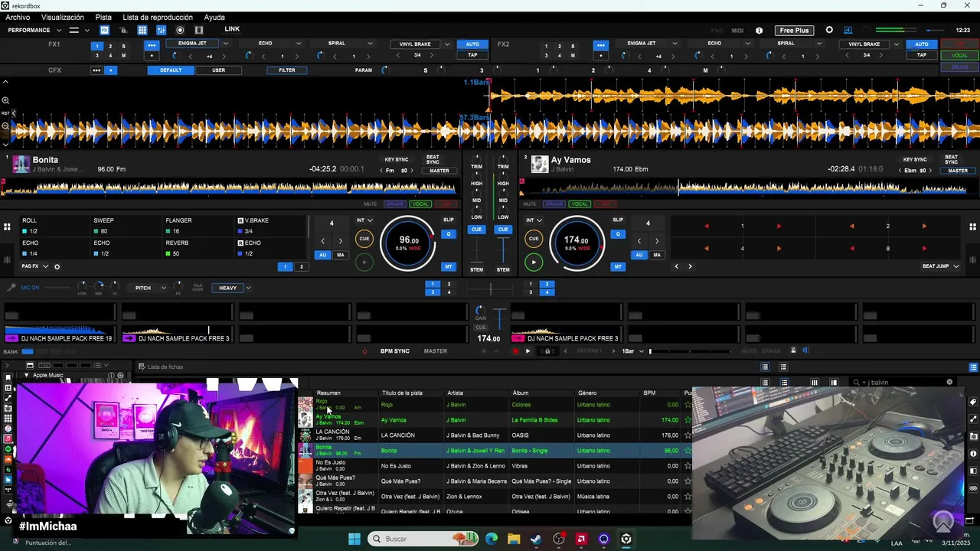Toggle deck 1 MASTER button
Image resolution: width=980 pixels, height=551 pixels.
[439, 171]
